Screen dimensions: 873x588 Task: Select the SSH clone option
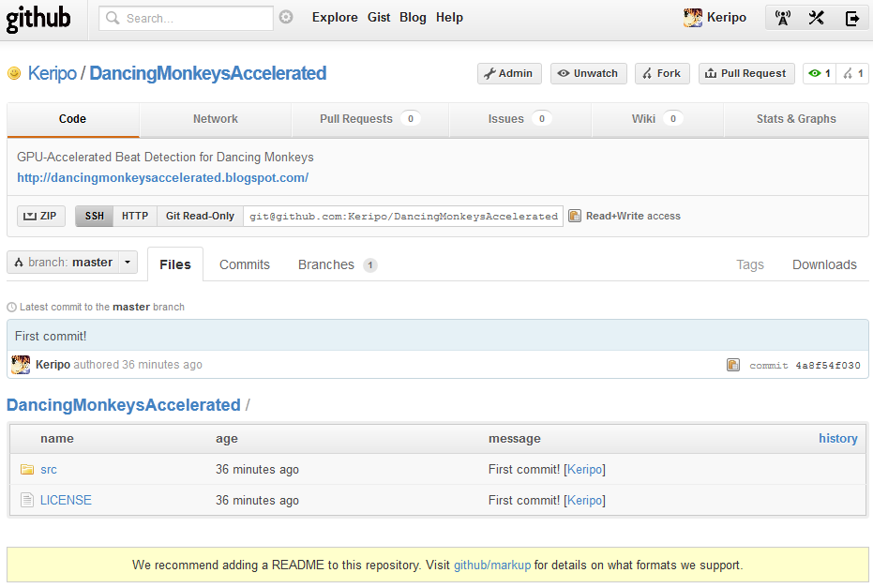click(94, 216)
